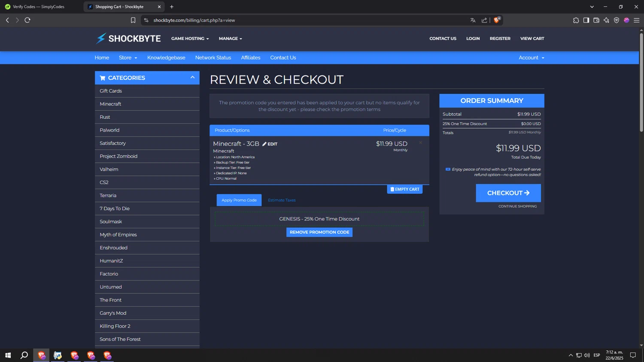Open the site information icon beside the URL
Image resolution: width=644 pixels, height=362 pixels.
coord(146,20)
